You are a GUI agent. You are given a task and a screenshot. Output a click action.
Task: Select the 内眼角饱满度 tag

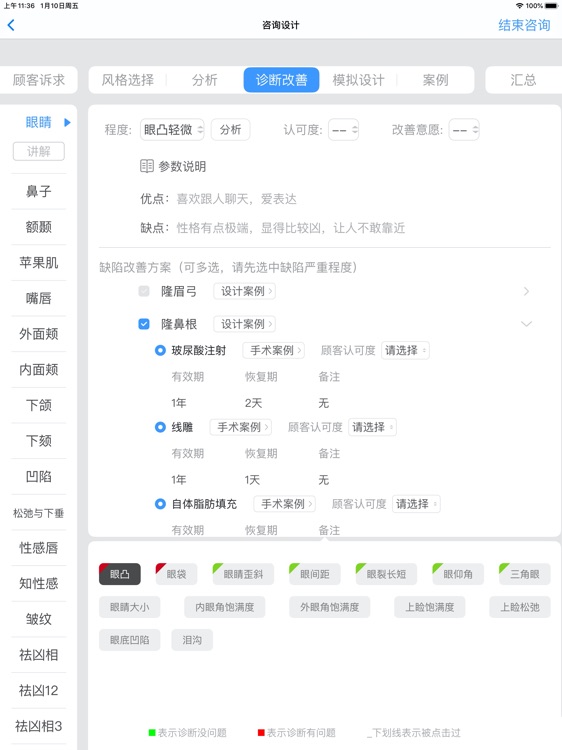click(x=224, y=607)
